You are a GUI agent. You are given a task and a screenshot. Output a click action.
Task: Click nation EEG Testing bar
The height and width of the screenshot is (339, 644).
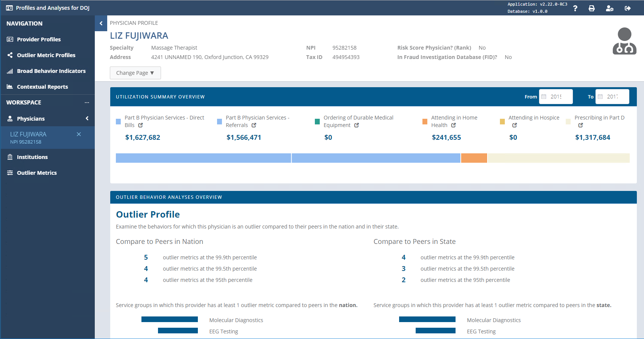tap(178, 331)
